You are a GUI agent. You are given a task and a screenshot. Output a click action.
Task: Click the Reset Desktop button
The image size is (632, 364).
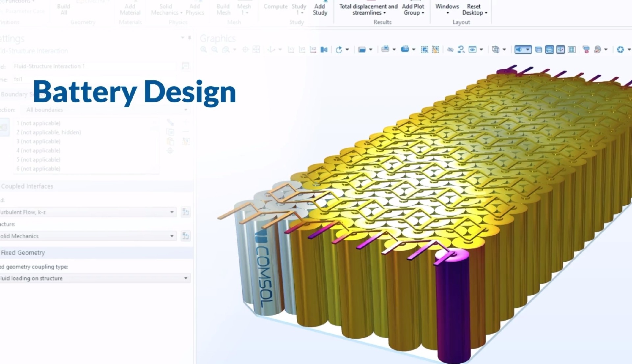point(474,9)
